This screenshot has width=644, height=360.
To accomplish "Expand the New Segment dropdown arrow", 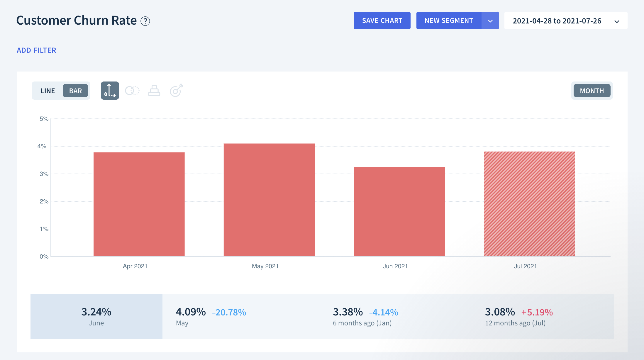I will 490,21.
